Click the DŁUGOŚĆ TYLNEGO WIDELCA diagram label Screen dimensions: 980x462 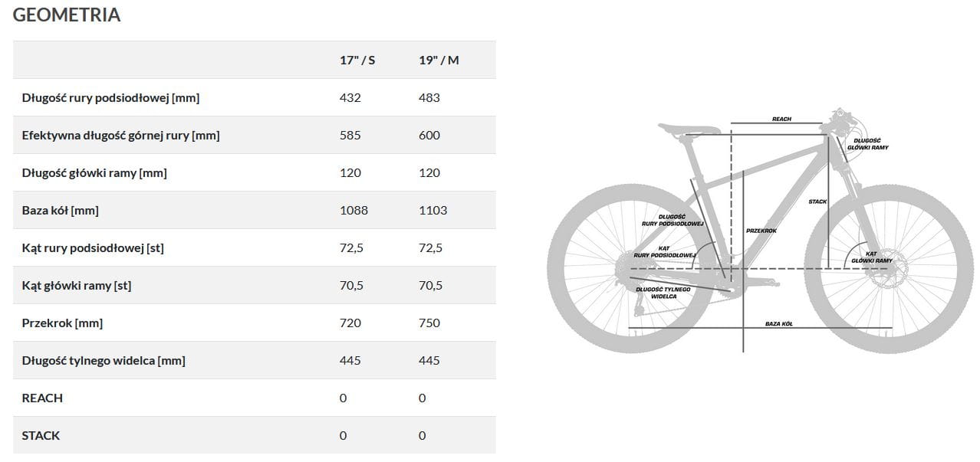click(663, 292)
